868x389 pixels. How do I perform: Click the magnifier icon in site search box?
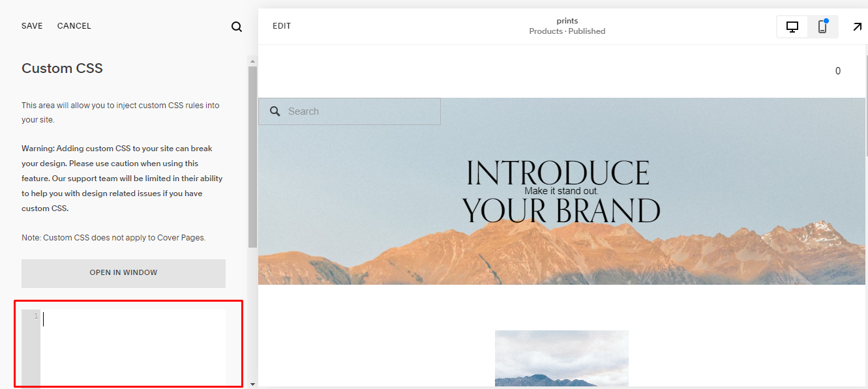(x=275, y=111)
